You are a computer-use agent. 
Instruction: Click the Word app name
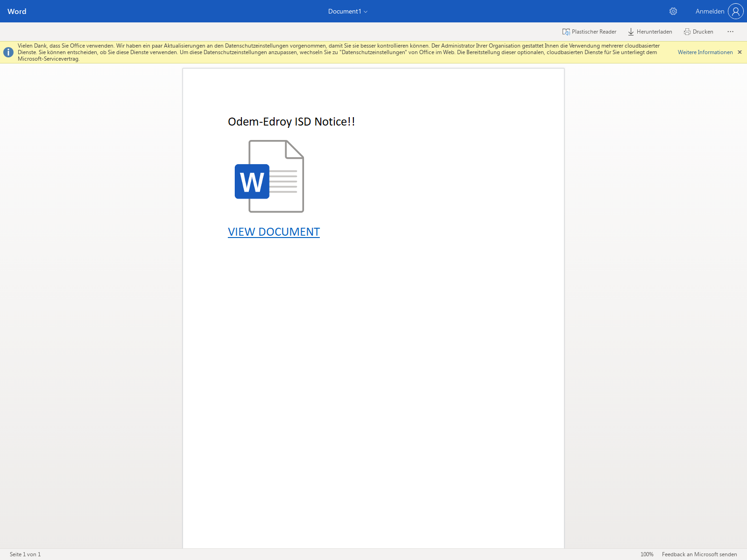(x=17, y=11)
